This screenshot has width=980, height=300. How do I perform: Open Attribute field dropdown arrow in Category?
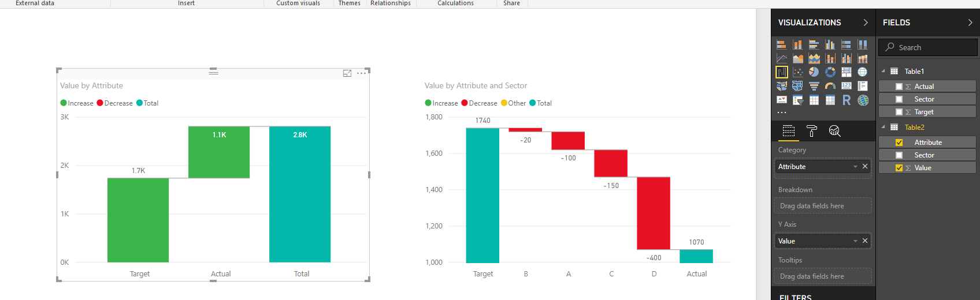[x=855, y=167]
